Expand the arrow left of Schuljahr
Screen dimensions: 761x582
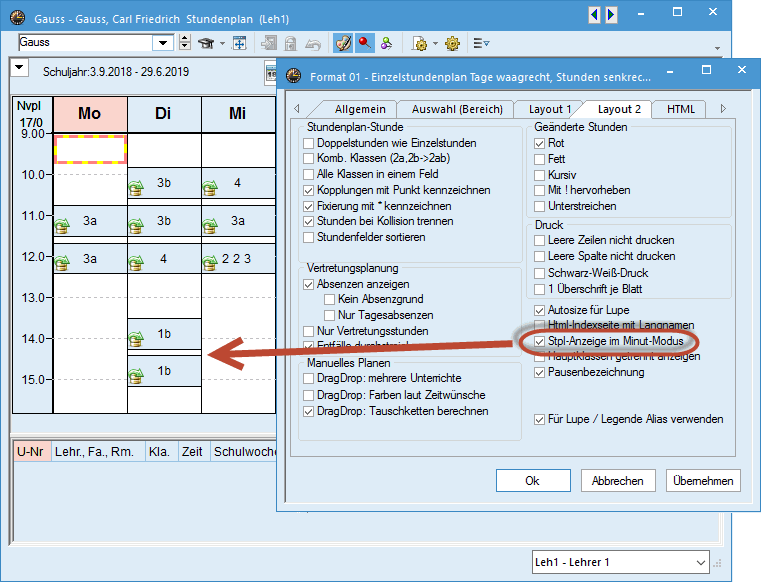(x=21, y=68)
